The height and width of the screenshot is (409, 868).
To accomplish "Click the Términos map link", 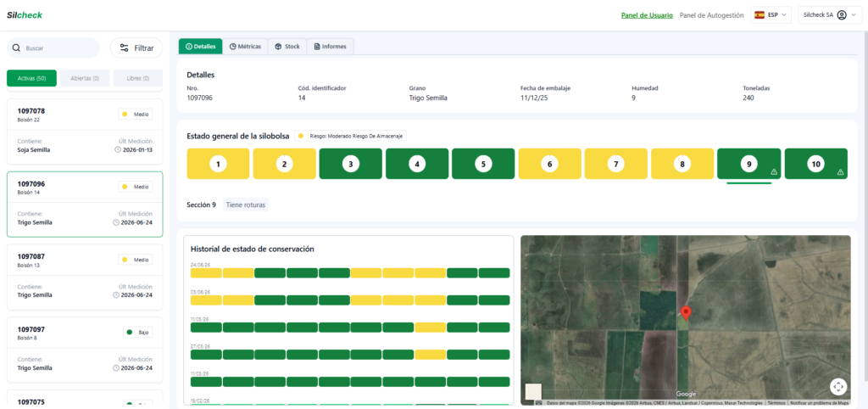I will pyautogui.click(x=776, y=403).
